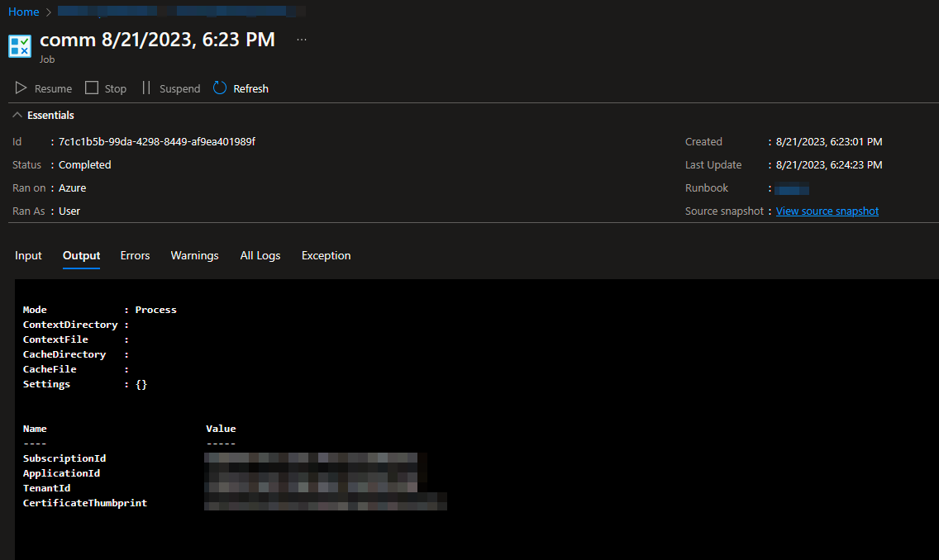Click Created time 8/21/2023, 6:23:01 PM
The image size is (939, 560).
coord(829,142)
